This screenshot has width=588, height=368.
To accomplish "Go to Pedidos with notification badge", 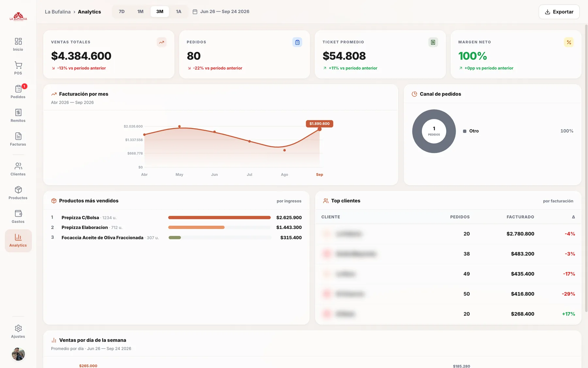I will tap(18, 92).
